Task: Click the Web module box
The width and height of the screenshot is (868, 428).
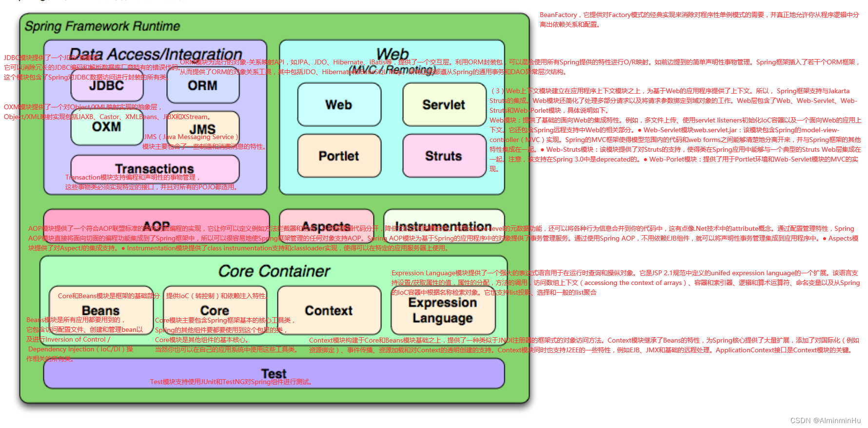Action: coord(339,105)
